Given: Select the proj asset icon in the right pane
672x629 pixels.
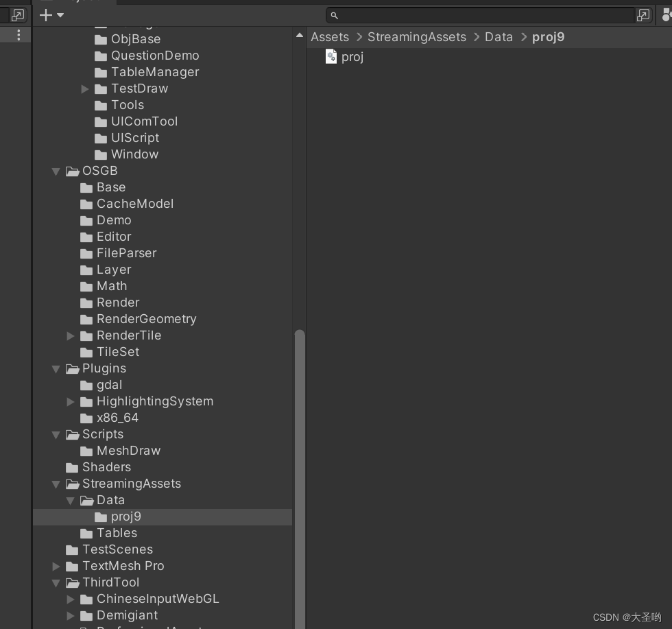Looking at the screenshot, I should point(331,56).
